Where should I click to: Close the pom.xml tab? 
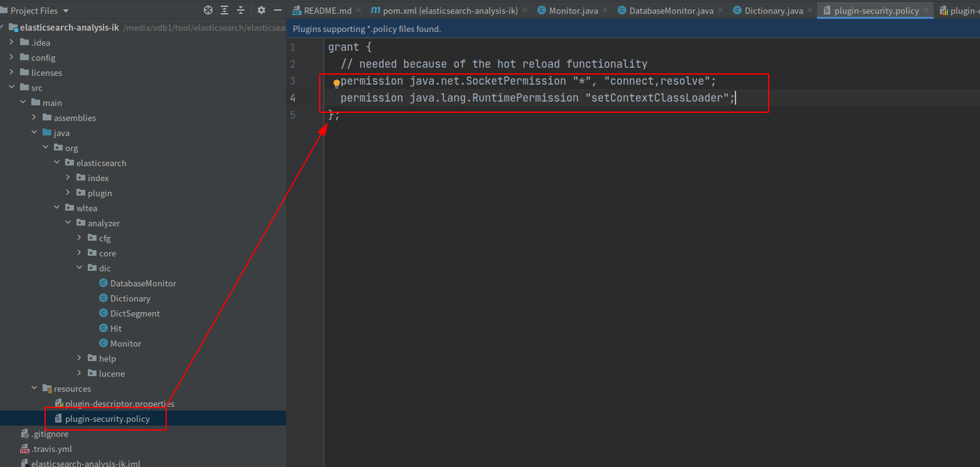pos(524,11)
